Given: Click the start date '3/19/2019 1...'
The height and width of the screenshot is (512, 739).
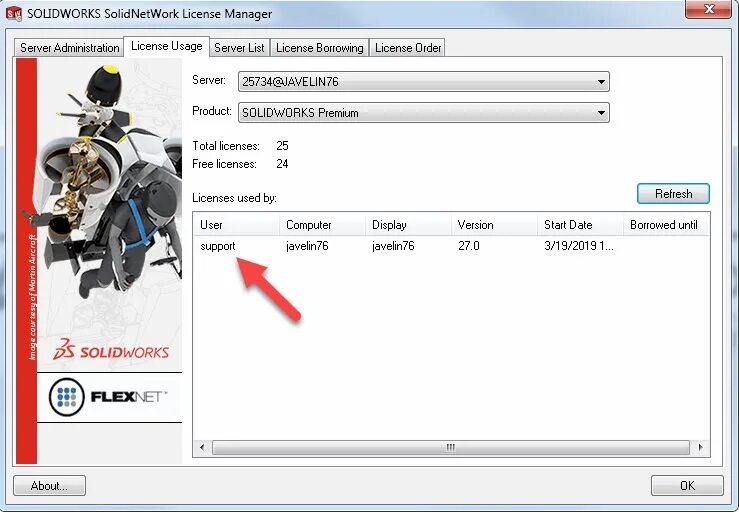Looking at the screenshot, I should coord(579,246).
